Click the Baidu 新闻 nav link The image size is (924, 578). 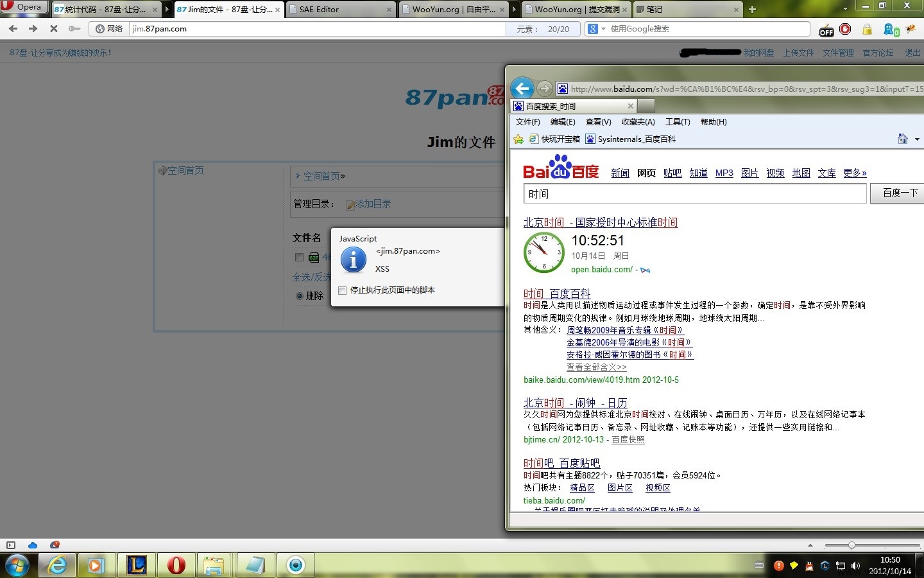point(620,173)
